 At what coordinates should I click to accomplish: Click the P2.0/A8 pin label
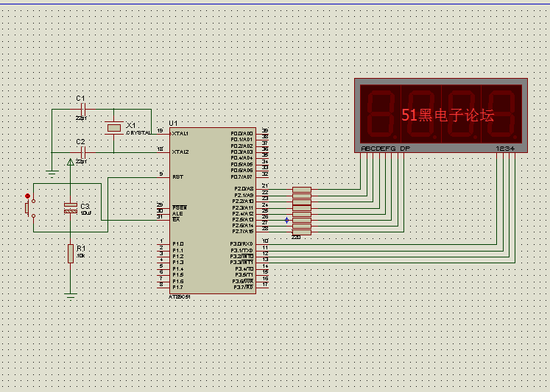click(244, 189)
